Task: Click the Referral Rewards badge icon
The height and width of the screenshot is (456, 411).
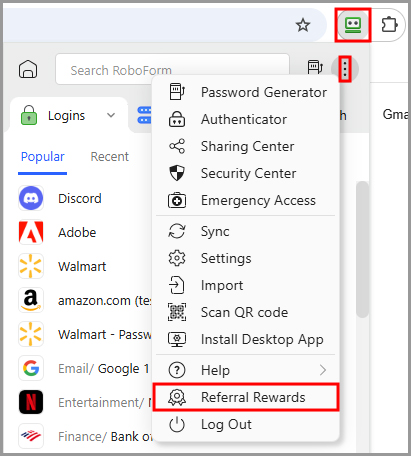Action: [x=177, y=397]
